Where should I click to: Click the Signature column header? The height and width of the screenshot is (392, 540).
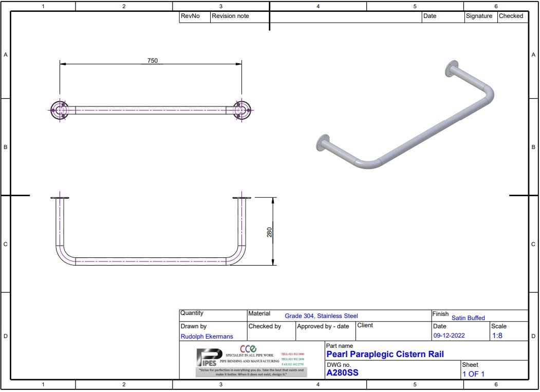click(479, 16)
